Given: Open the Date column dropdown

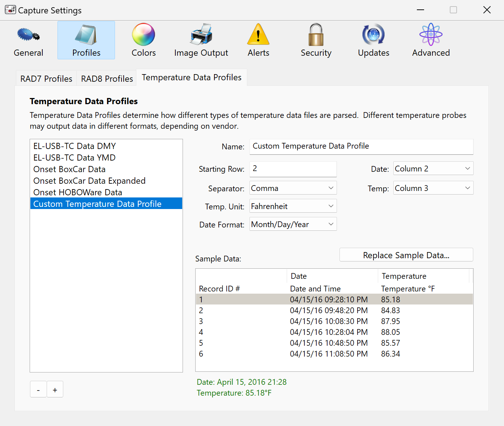Looking at the screenshot, I should click(433, 169).
